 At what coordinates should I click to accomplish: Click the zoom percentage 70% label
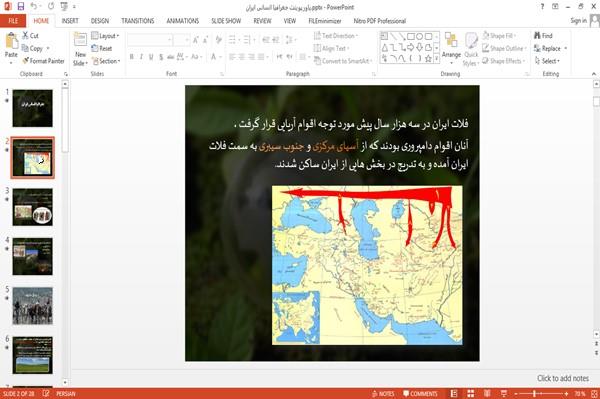(580, 393)
